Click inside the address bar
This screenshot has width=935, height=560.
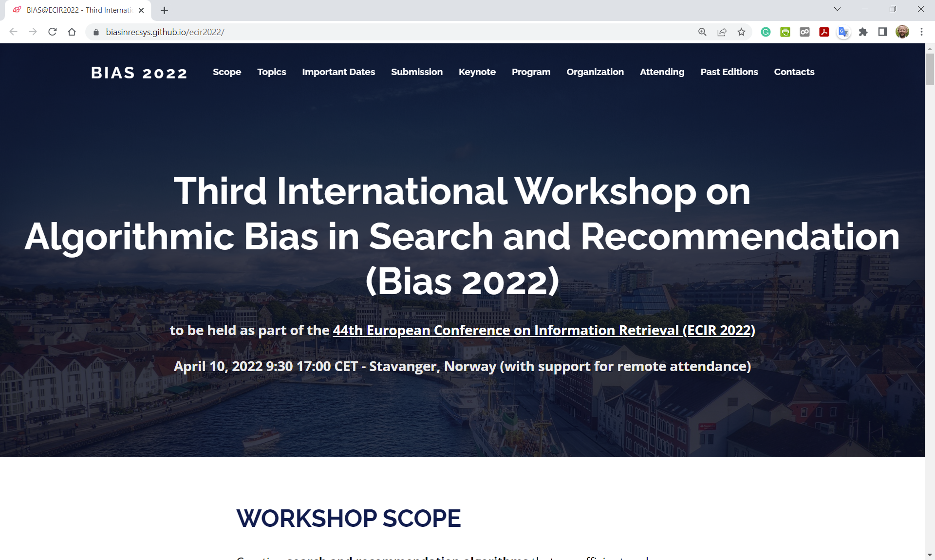pos(341,32)
